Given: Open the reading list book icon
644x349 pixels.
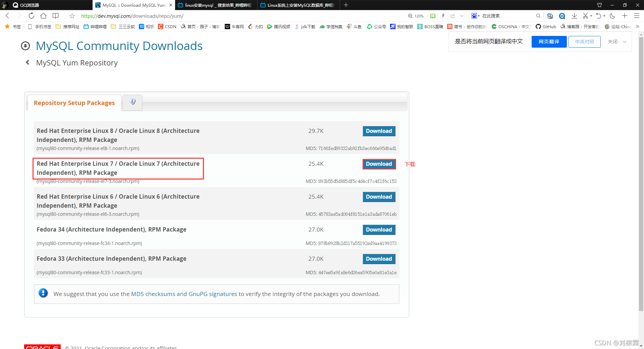Looking at the screenshot, I should click(x=56, y=16).
